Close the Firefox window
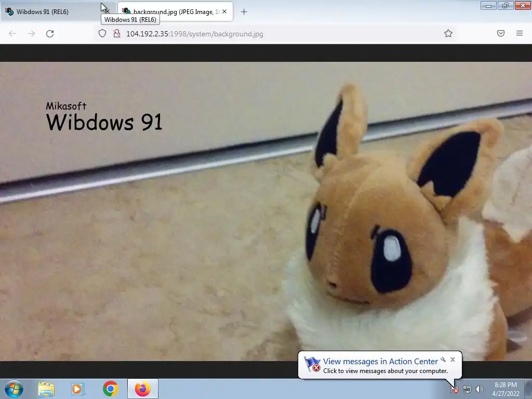The image size is (532, 399). (523, 6)
